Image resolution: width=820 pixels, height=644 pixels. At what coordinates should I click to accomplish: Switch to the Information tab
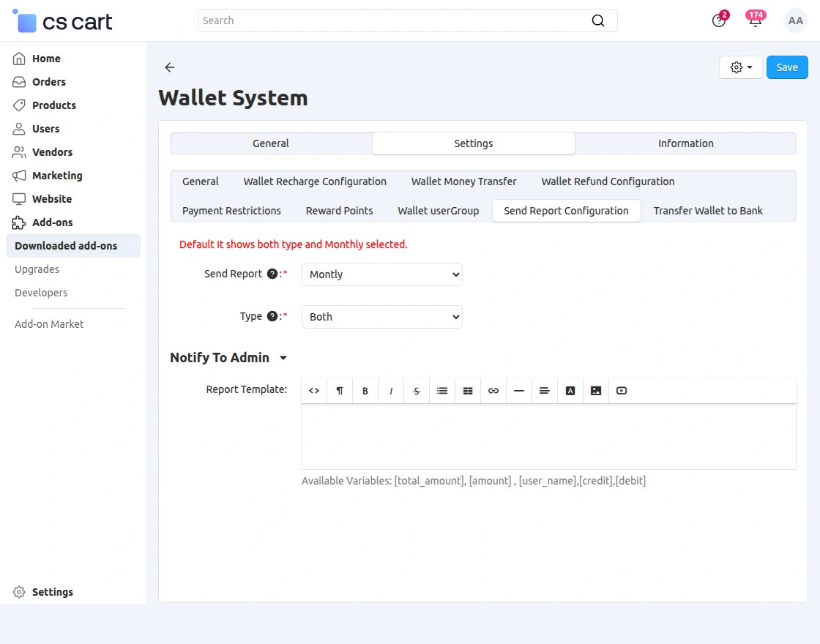(685, 143)
